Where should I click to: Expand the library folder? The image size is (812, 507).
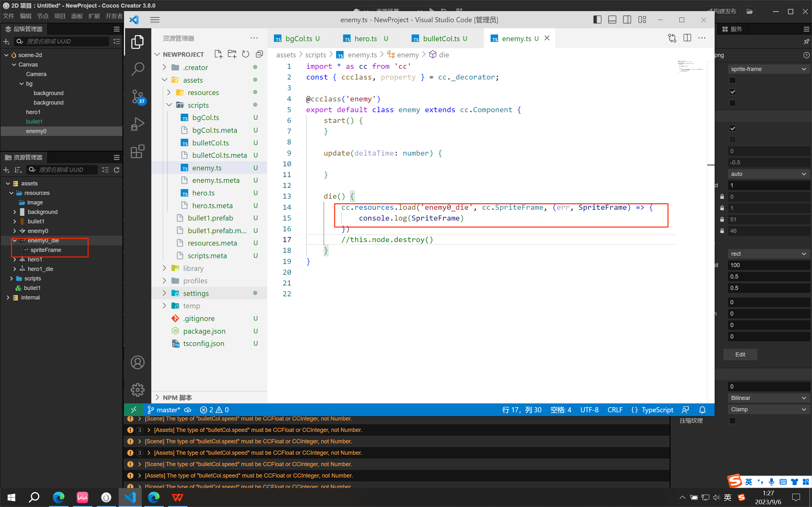[193, 268]
